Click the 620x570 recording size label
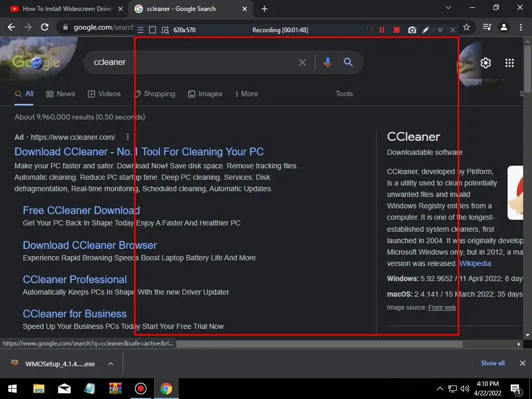532x399 pixels. pos(184,30)
